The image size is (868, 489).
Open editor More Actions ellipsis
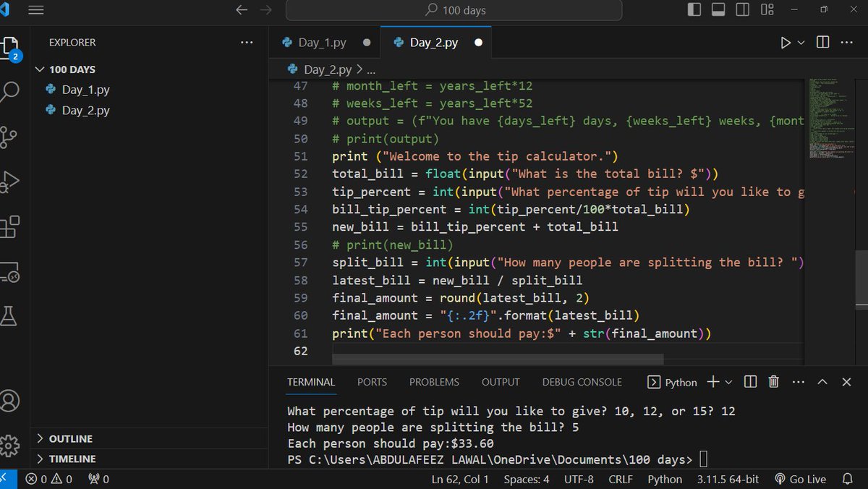point(847,42)
